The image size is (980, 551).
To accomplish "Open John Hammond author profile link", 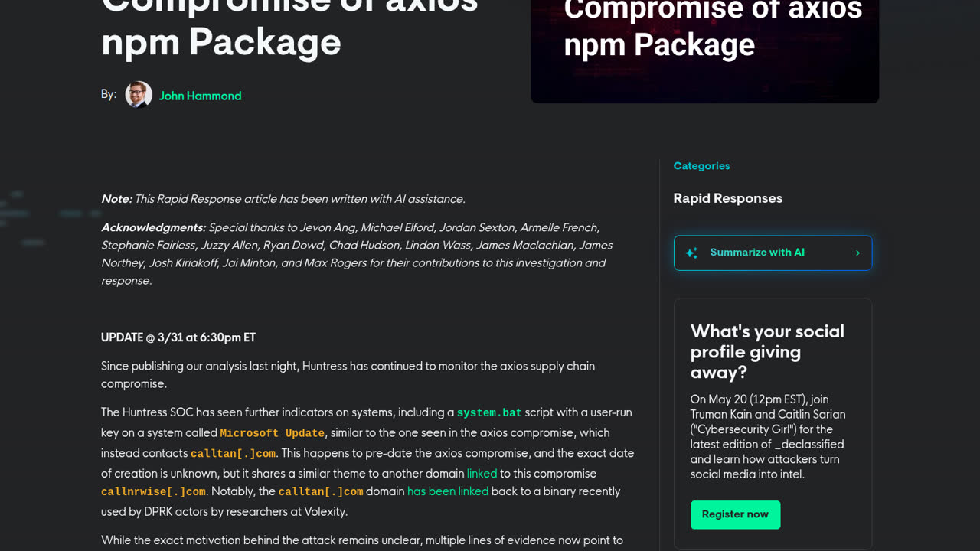I will pos(200,96).
